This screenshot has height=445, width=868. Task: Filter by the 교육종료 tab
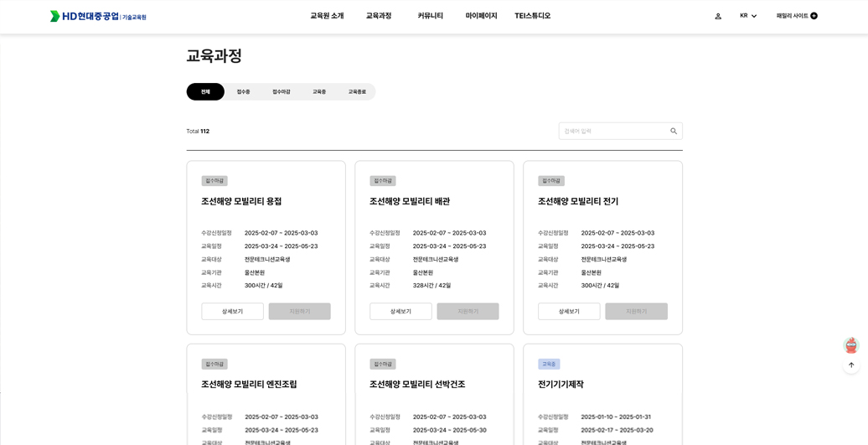pos(357,91)
